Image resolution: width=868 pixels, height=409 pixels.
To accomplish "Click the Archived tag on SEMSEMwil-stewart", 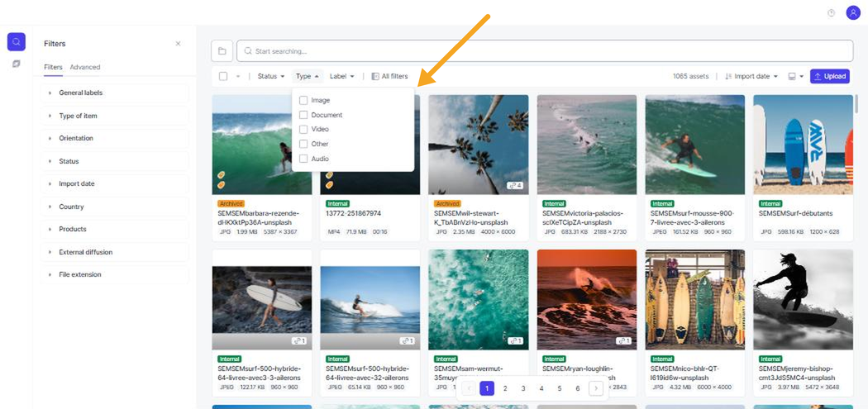I will [x=447, y=203].
